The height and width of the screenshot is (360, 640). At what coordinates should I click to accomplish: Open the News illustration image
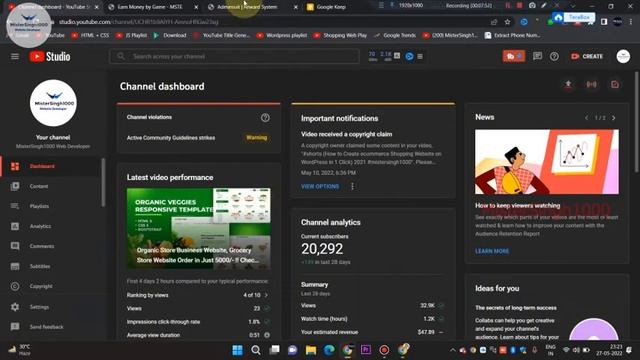point(547,162)
